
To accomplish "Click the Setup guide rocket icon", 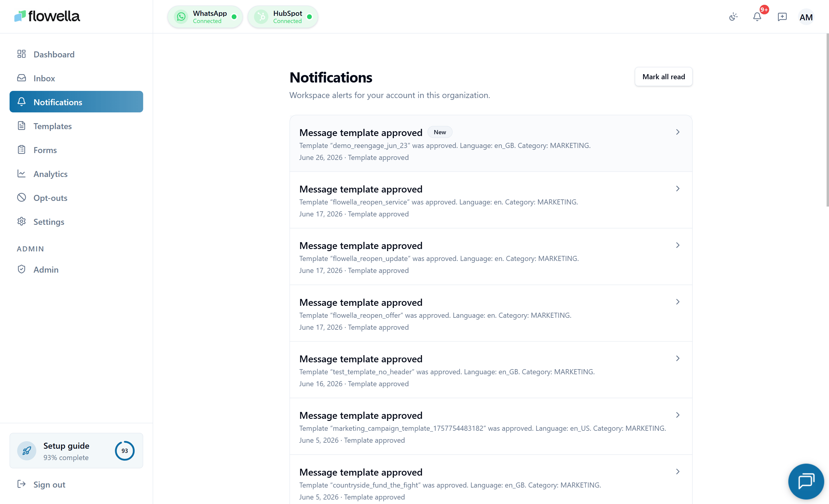I will point(27,450).
